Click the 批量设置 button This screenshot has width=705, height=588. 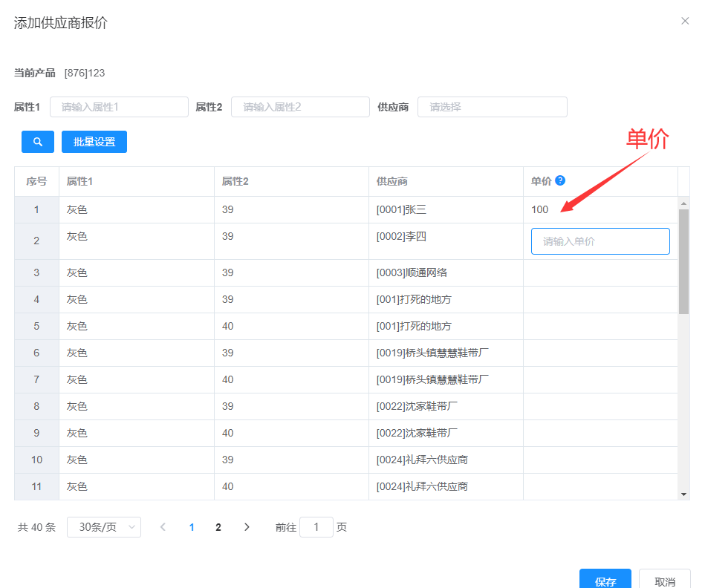94,142
